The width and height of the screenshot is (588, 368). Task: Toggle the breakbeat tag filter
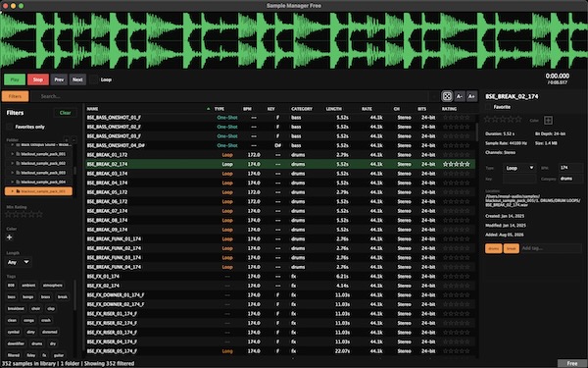(x=16, y=309)
